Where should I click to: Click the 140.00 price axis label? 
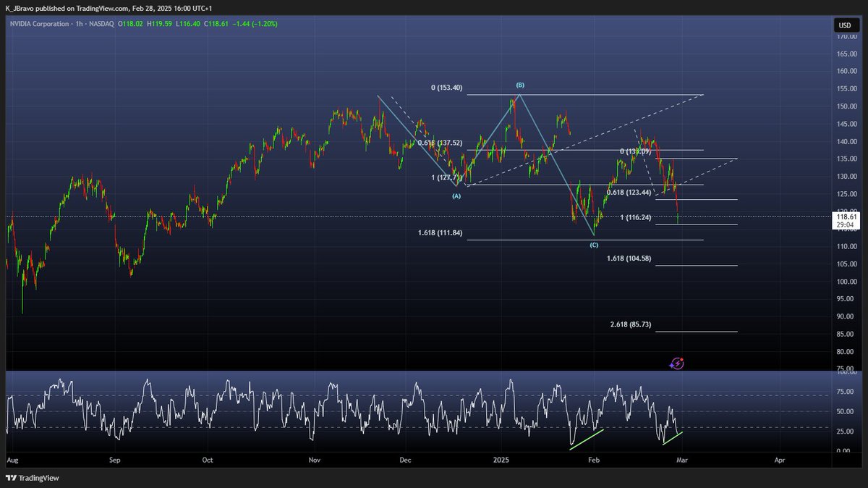tap(848, 141)
